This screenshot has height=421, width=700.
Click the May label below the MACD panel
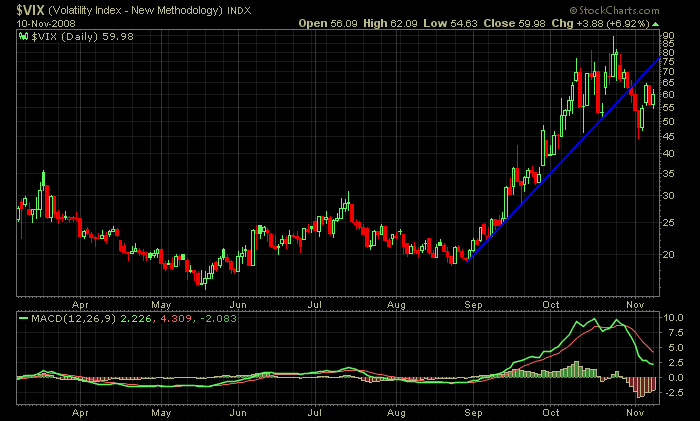pos(161,413)
